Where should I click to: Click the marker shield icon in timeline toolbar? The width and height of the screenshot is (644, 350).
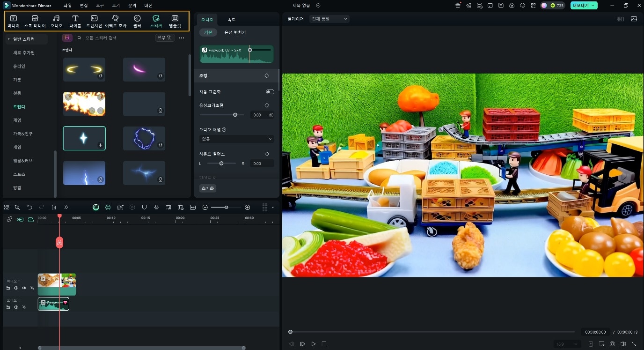[x=144, y=207]
